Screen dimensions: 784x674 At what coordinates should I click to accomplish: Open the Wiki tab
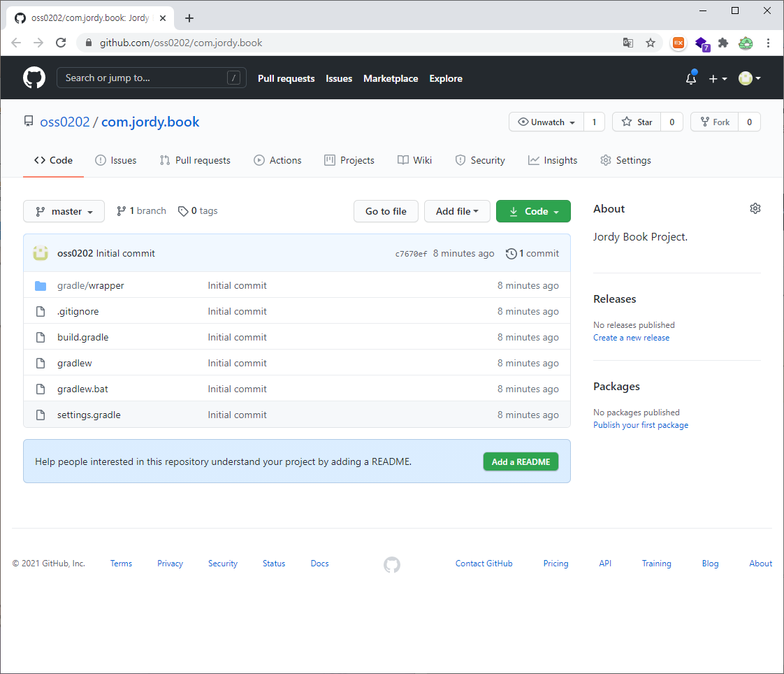tap(414, 160)
